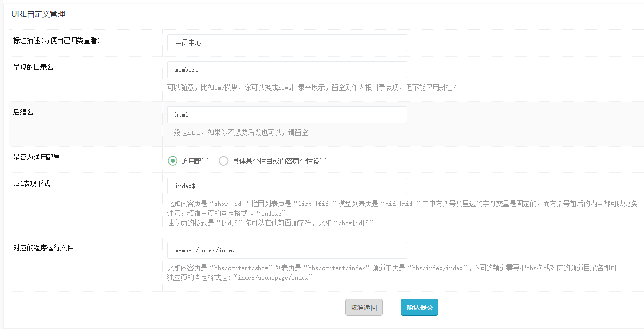Choose the 具体某个栏目或内容页个性设置 radio option
Viewport: 644px width, 329px height.
click(x=223, y=161)
